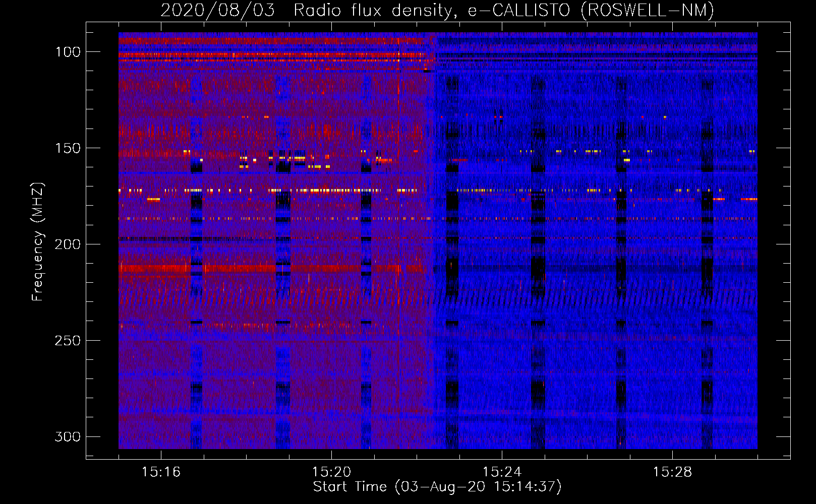
Task: Click the time tick label 15:24
Action: pos(502,472)
